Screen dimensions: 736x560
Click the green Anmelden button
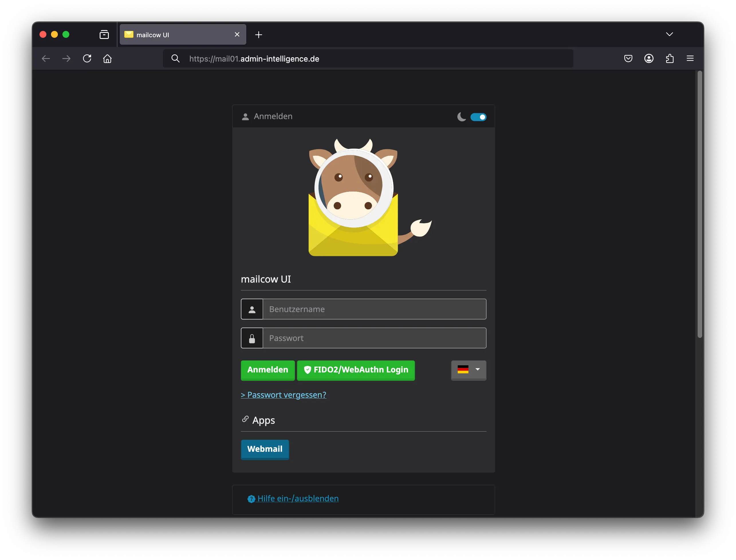268,370
